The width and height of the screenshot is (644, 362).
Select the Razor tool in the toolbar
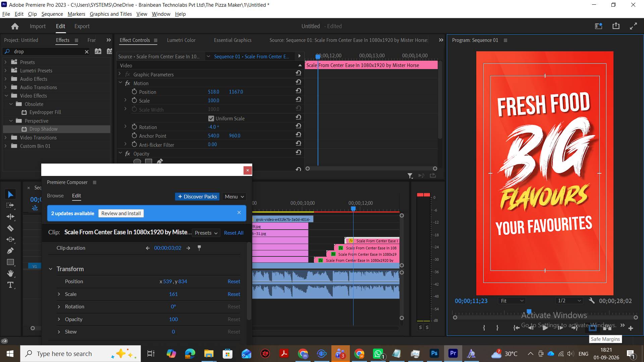(10, 229)
